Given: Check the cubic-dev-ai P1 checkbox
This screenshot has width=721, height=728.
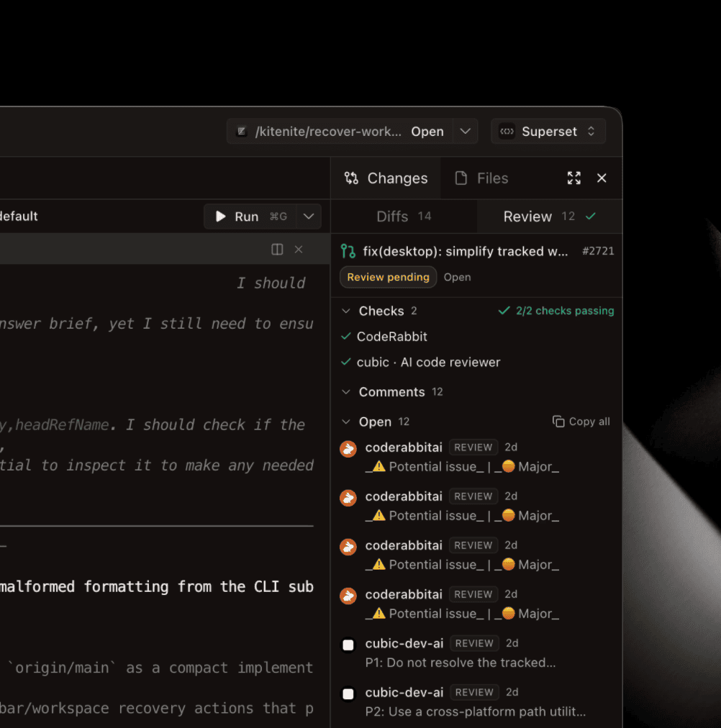Looking at the screenshot, I should pos(348,645).
